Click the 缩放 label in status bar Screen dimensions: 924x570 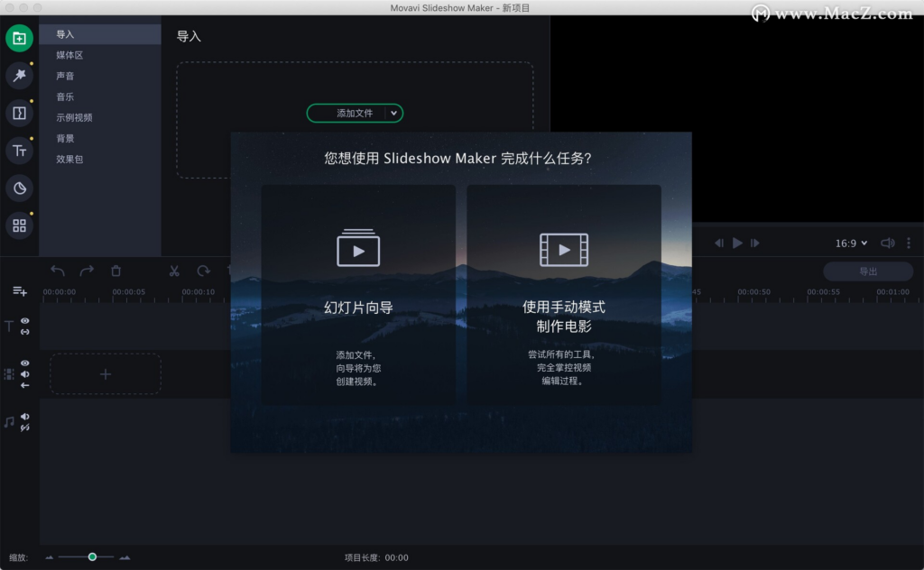pos(18,557)
